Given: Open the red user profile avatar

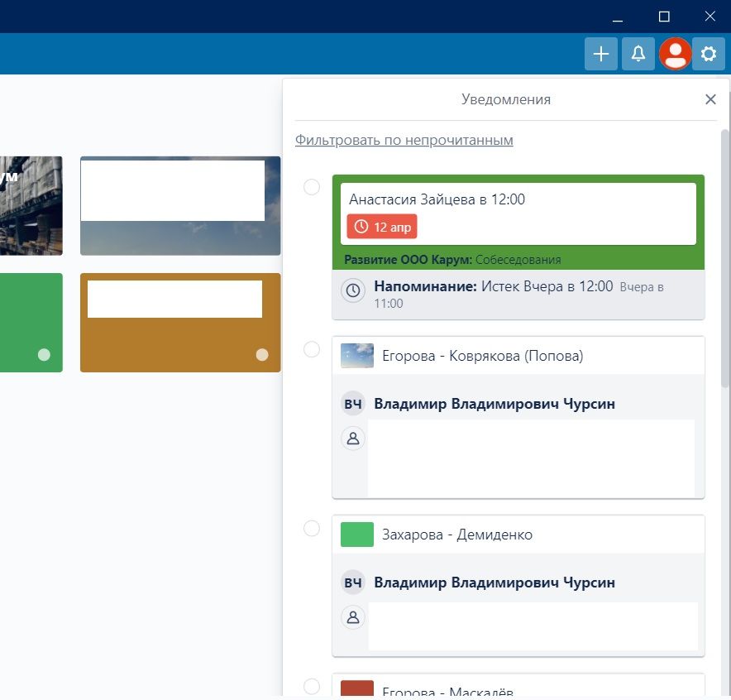Looking at the screenshot, I should [x=675, y=54].
